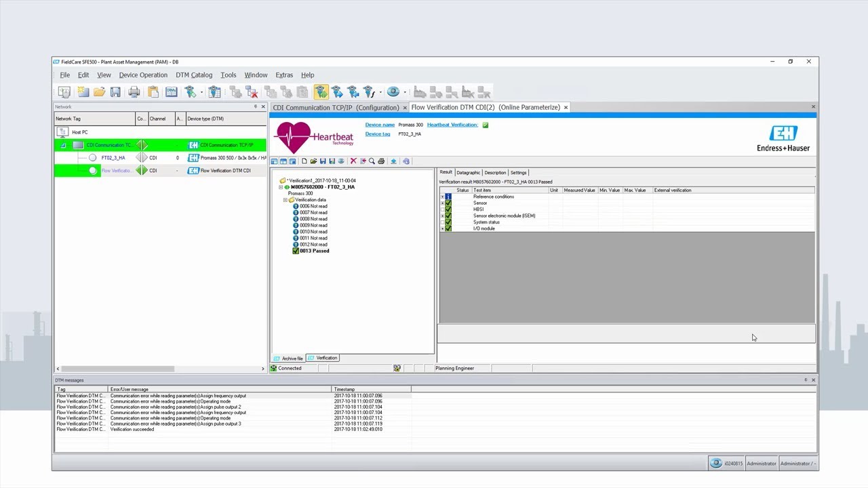868x488 pixels.
Task: Click the Device tag link
Action: (x=378, y=134)
